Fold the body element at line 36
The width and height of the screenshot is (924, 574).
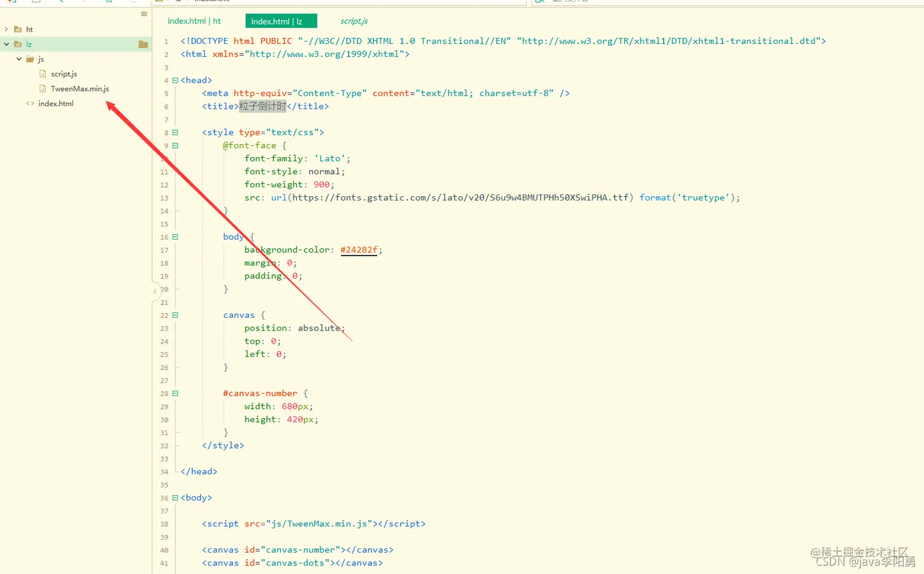point(175,498)
